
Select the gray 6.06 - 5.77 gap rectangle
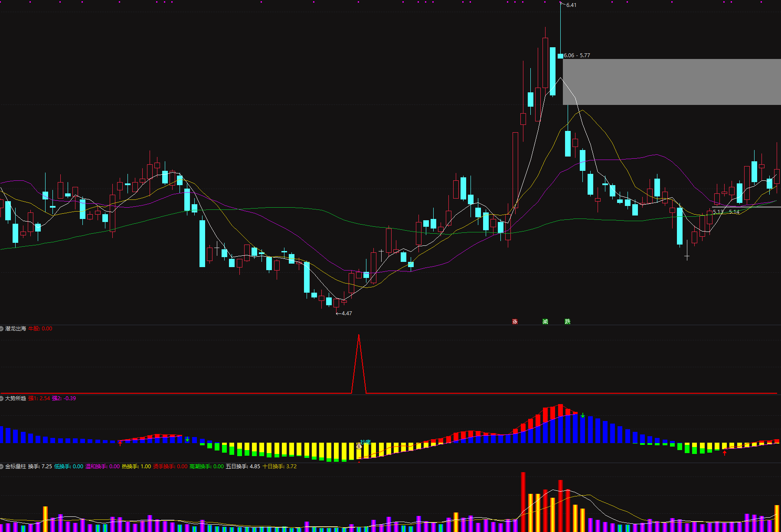[x=671, y=82]
